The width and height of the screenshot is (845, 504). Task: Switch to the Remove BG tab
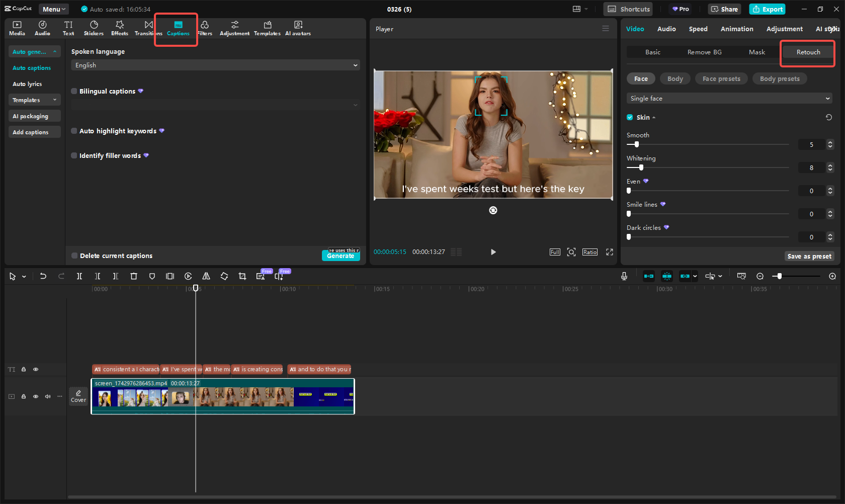pos(704,52)
